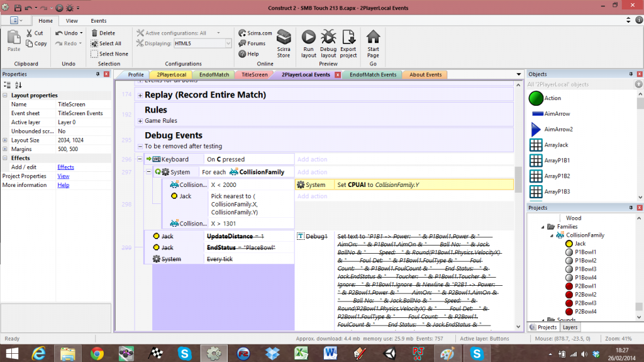Screen dimensions: 644x362
Task: Open the Forums button
Action: (252, 43)
